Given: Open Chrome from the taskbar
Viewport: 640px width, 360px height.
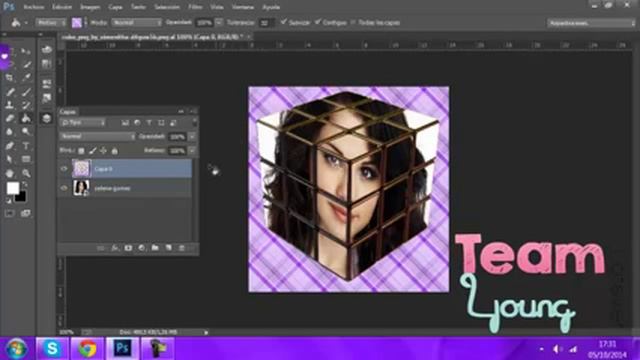Looking at the screenshot, I should [x=87, y=349].
